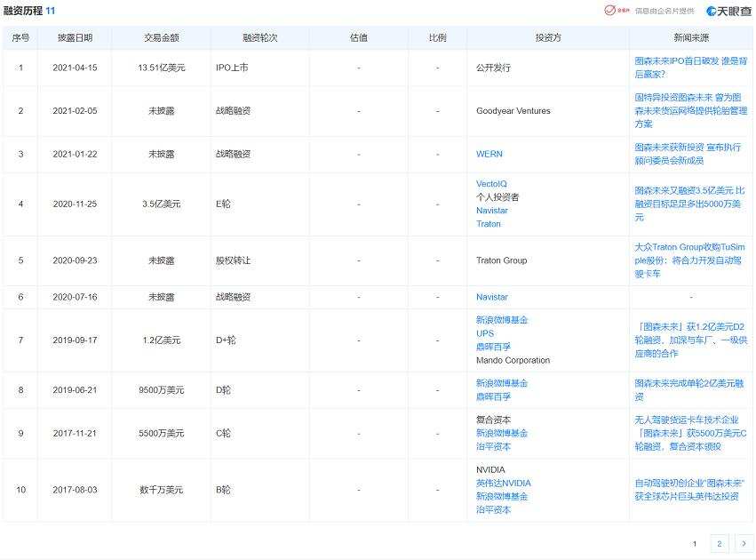
Task: Go to the next page arrow
Action: click(x=744, y=544)
